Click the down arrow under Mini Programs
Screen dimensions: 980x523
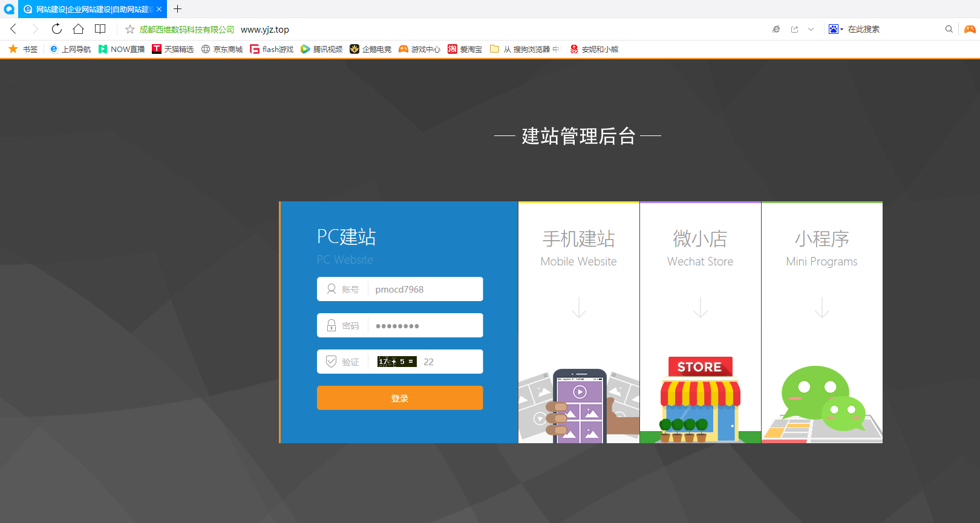click(x=822, y=307)
